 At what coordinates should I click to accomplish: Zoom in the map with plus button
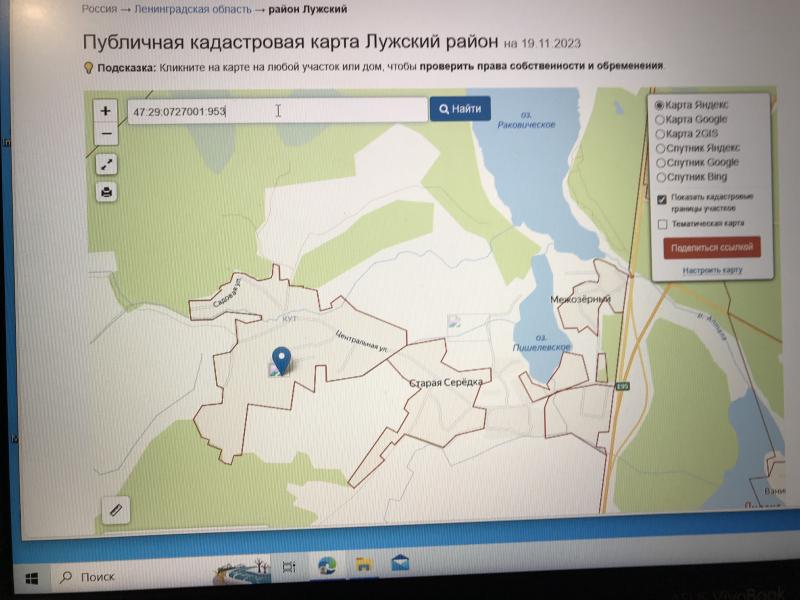[106, 111]
